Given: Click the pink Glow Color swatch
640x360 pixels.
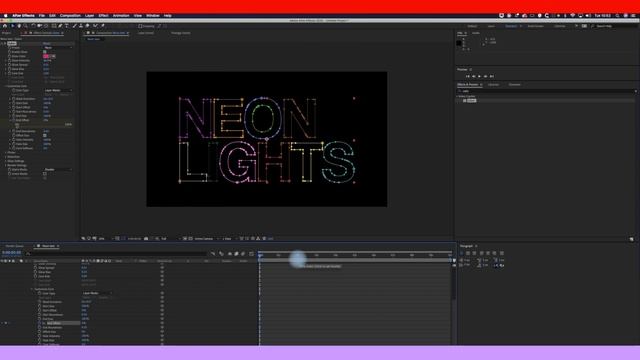Looking at the screenshot, I should pyautogui.click(x=46, y=56).
